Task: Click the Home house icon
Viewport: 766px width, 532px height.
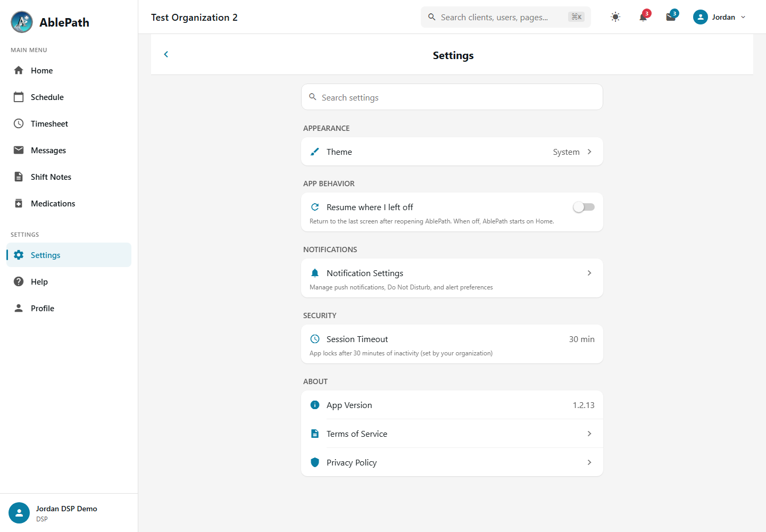Action: click(x=19, y=70)
